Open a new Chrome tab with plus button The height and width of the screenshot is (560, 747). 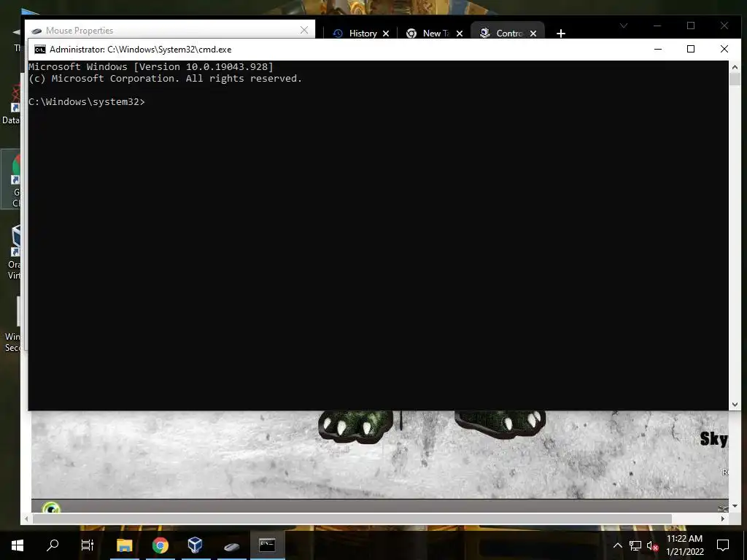(561, 34)
